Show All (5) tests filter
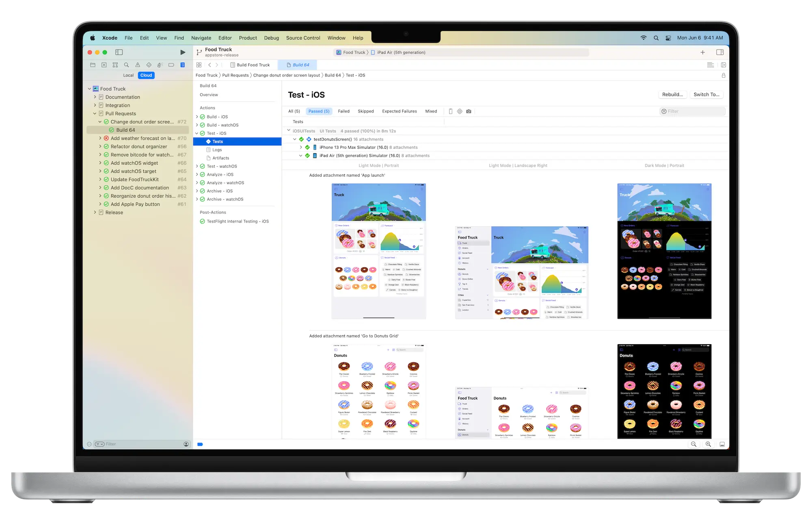 click(x=294, y=111)
